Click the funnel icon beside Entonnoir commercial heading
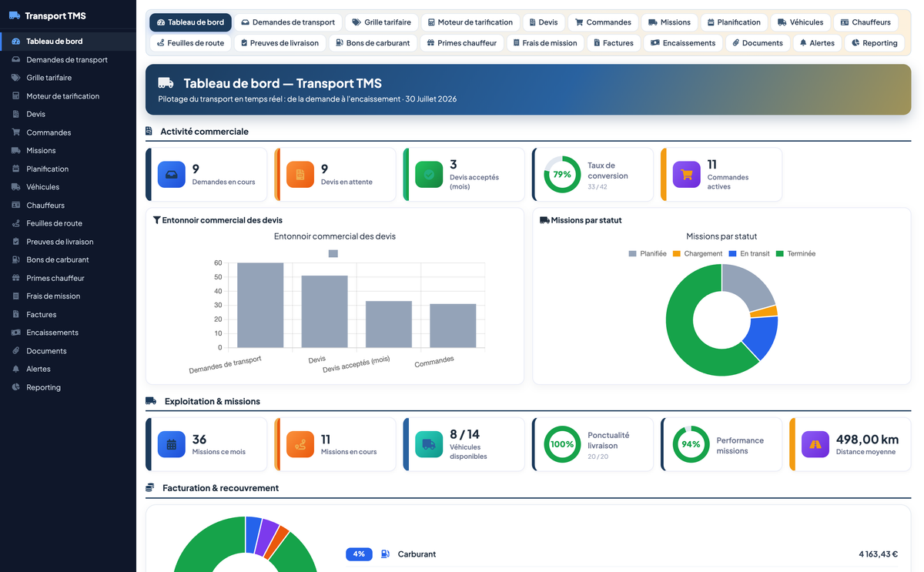The width and height of the screenshot is (924, 572). 157,220
